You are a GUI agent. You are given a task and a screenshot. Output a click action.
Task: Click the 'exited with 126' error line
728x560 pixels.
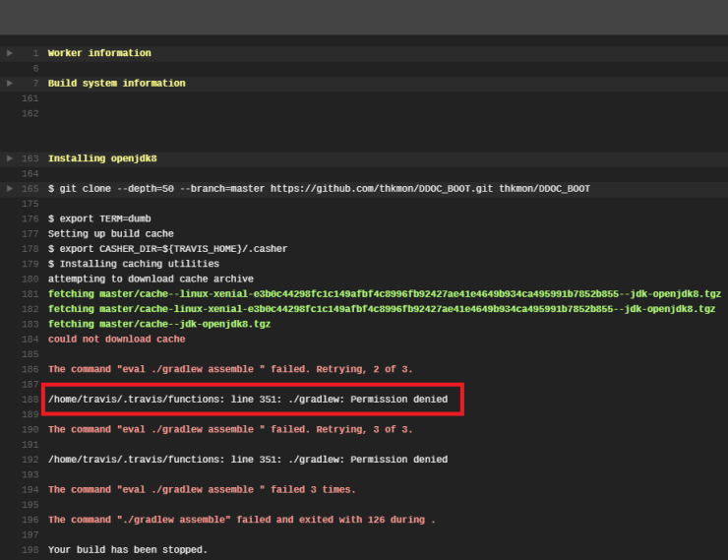pyautogui.click(x=241, y=520)
